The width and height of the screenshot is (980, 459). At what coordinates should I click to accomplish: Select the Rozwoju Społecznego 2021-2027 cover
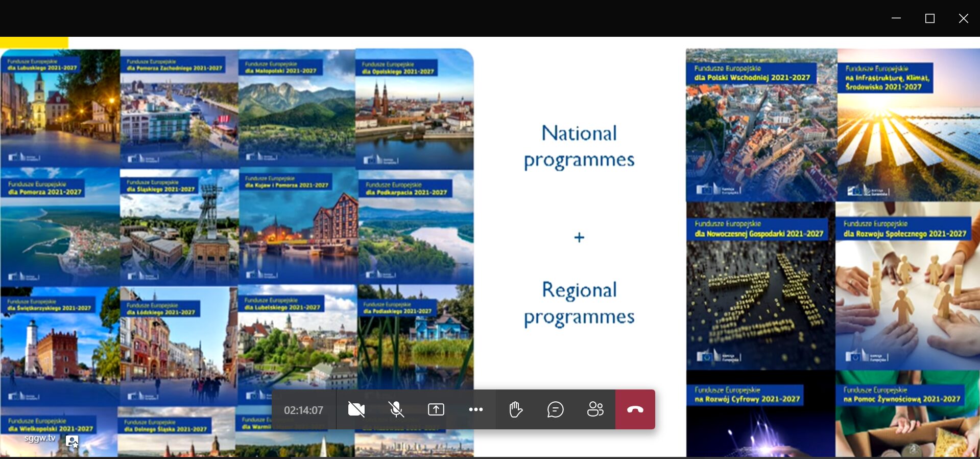pyautogui.click(x=907, y=286)
